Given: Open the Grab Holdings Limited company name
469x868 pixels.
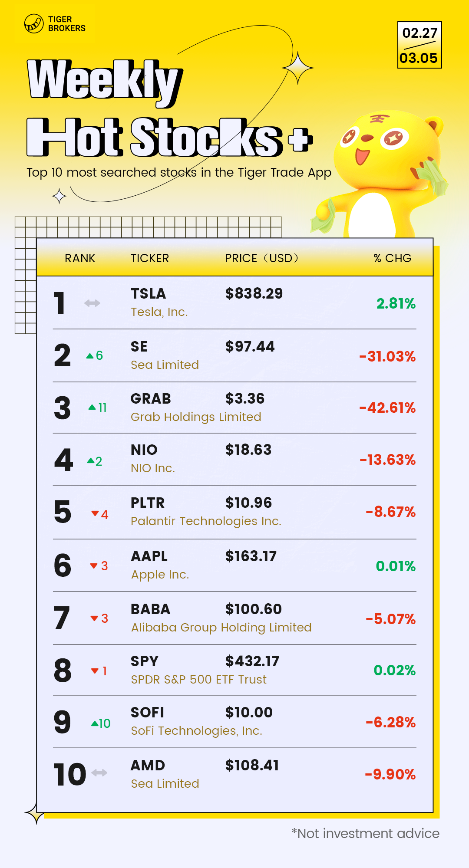Looking at the screenshot, I should coord(196,417).
